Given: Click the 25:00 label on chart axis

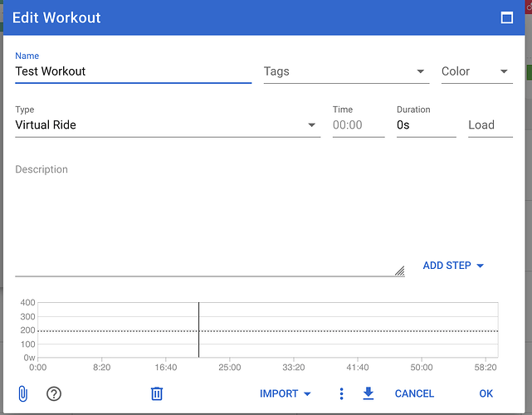Looking at the screenshot, I should [230, 368].
